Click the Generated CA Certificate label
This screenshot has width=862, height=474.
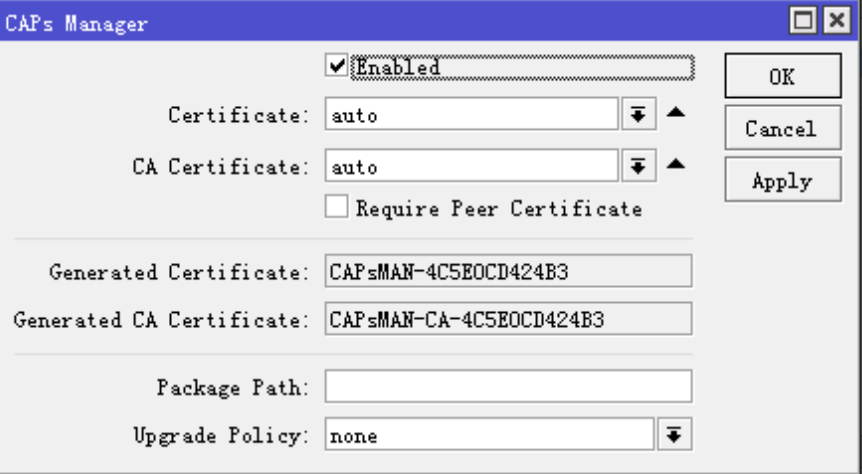point(161,319)
